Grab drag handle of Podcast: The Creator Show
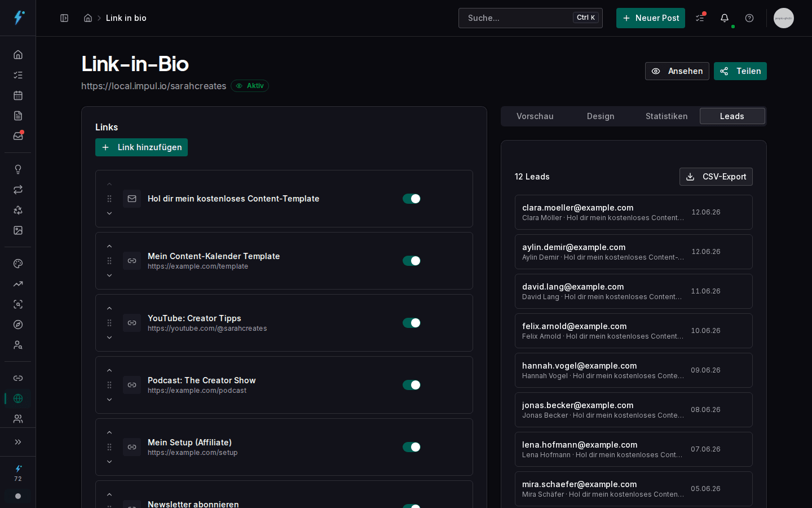Viewport: 812px width, 508px height. click(x=109, y=385)
